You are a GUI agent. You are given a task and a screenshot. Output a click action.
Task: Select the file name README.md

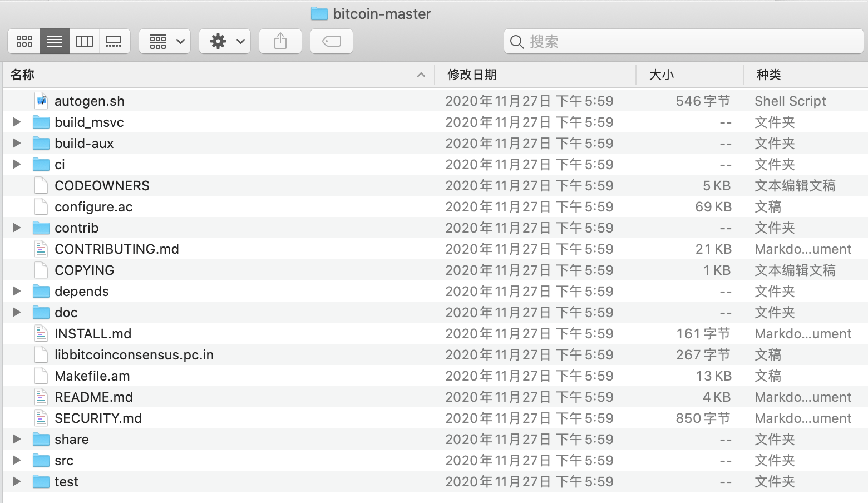[93, 397]
